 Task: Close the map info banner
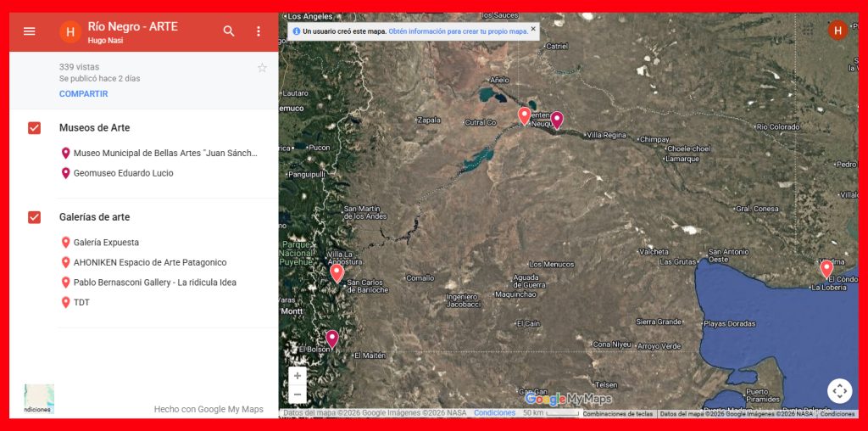(533, 29)
